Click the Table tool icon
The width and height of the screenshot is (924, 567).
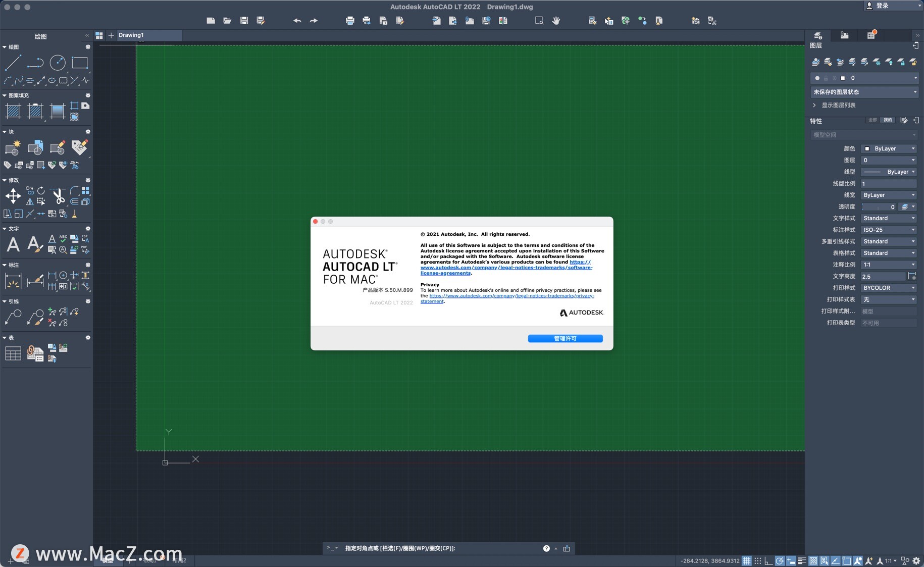13,353
